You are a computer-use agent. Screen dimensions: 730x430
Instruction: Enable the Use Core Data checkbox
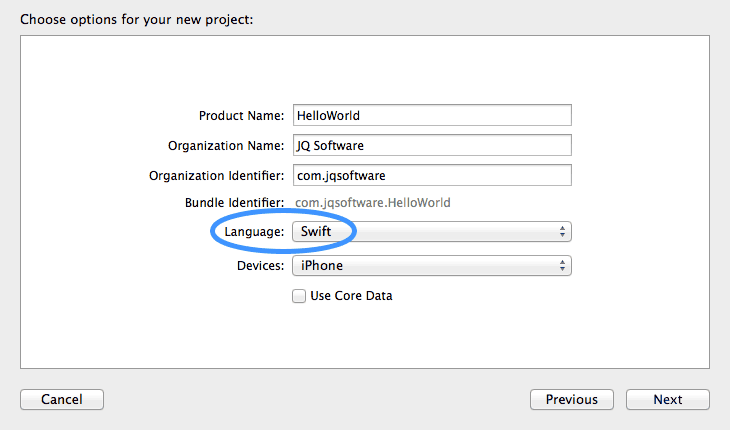(x=298, y=296)
